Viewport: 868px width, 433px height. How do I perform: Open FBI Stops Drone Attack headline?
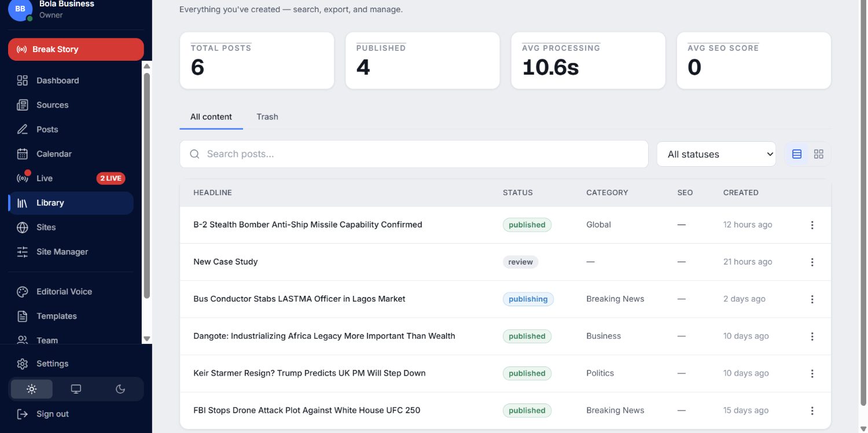307,410
